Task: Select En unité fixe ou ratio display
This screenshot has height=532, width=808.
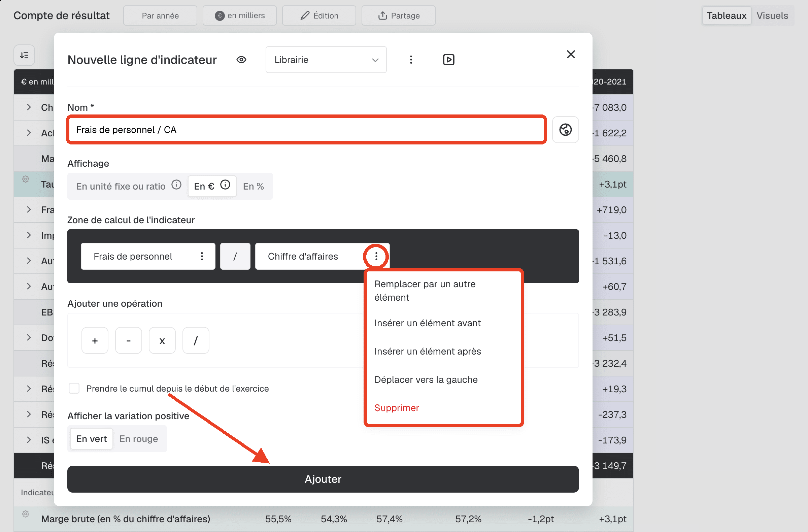Action: [121, 186]
